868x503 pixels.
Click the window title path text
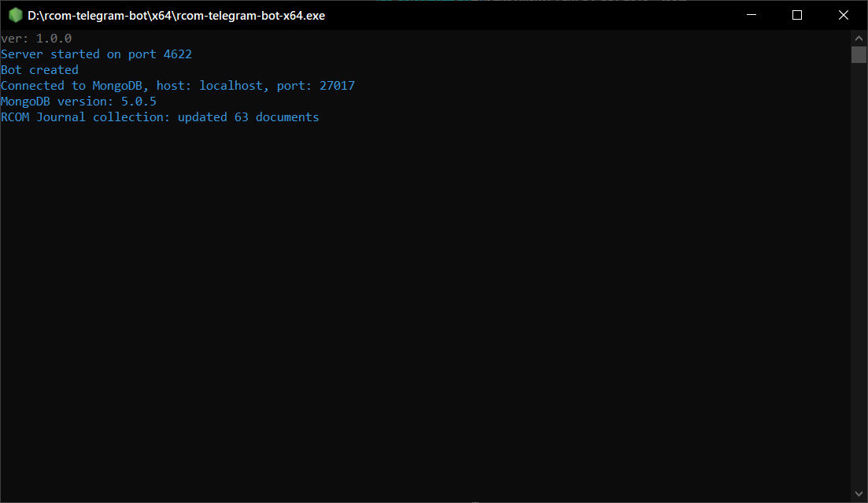click(176, 16)
